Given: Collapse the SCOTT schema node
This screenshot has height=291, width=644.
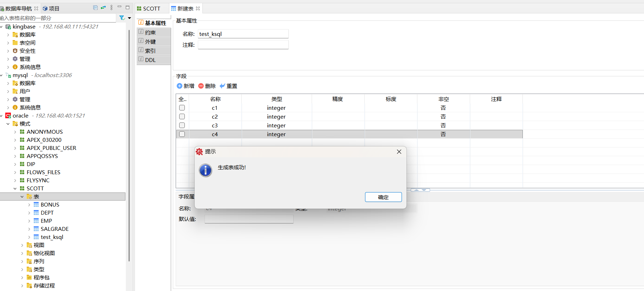Looking at the screenshot, I should [x=15, y=189].
